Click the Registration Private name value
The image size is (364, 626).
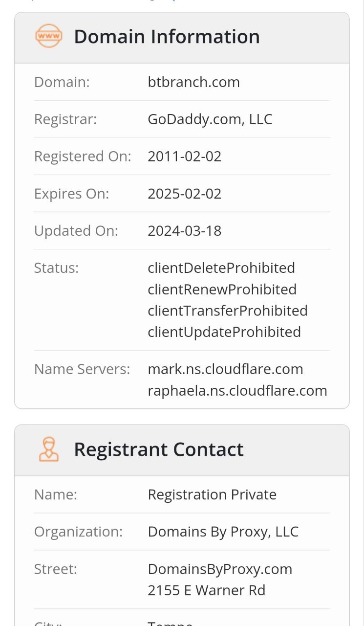212,495
